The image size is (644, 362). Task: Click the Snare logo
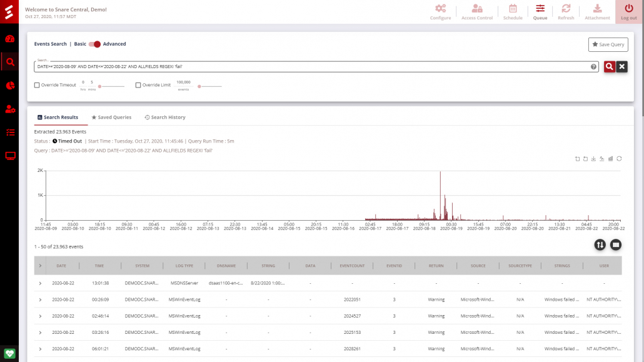point(9,11)
